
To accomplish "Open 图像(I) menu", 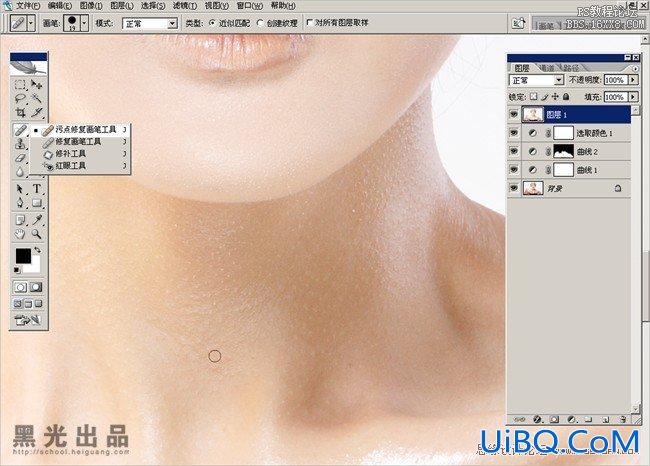I will (91, 6).
